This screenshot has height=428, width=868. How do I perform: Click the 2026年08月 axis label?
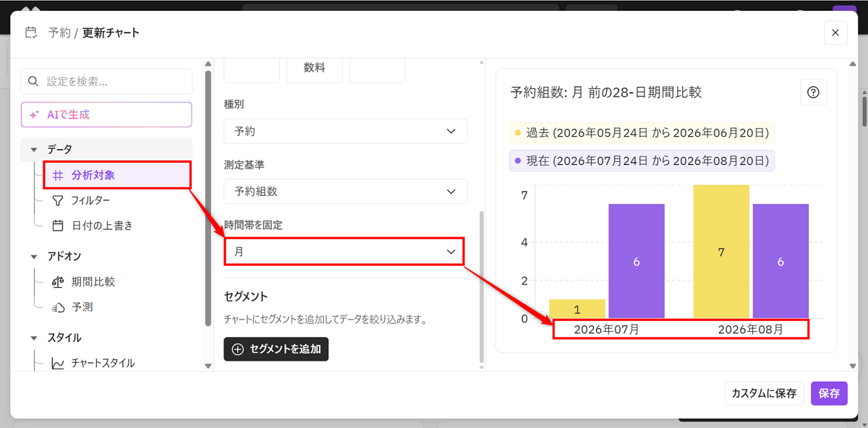pos(751,329)
